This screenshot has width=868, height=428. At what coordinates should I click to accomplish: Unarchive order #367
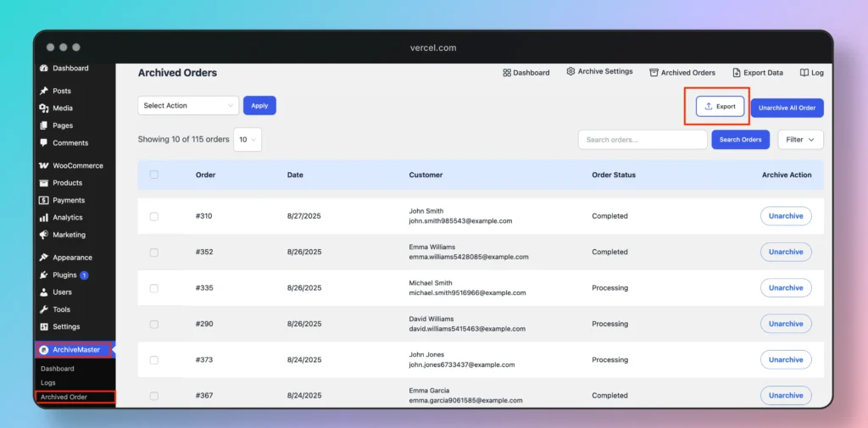point(786,395)
